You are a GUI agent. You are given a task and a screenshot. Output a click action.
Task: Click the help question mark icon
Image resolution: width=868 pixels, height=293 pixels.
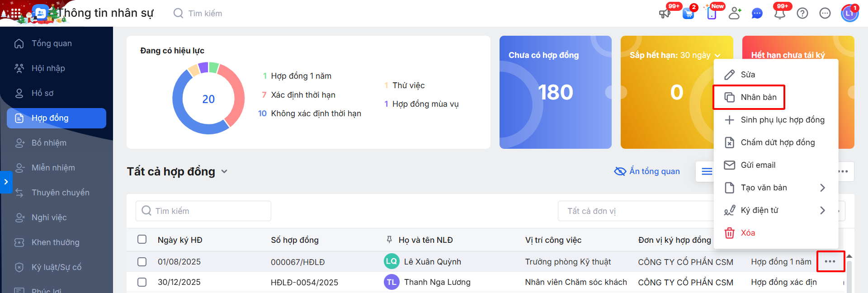(802, 14)
